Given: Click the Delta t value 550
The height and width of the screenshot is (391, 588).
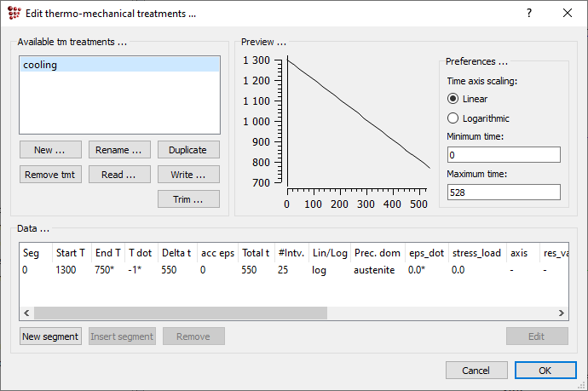Looking at the screenshot, I should tap(169, 270).
